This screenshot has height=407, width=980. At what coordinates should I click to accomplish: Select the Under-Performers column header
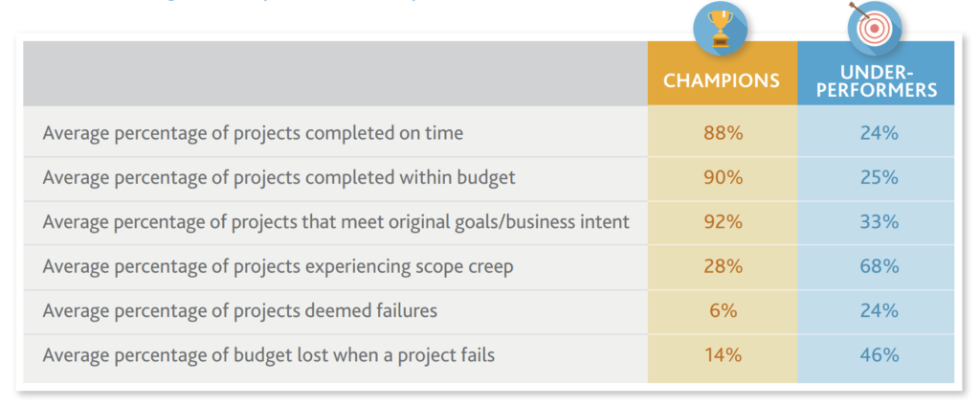876,74
